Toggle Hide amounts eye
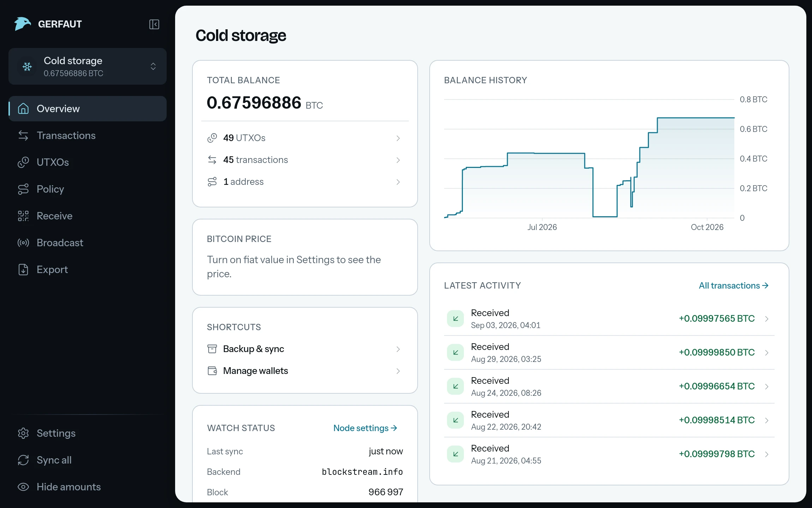Screen dimensions: 812x508 [x=23, y=487]
